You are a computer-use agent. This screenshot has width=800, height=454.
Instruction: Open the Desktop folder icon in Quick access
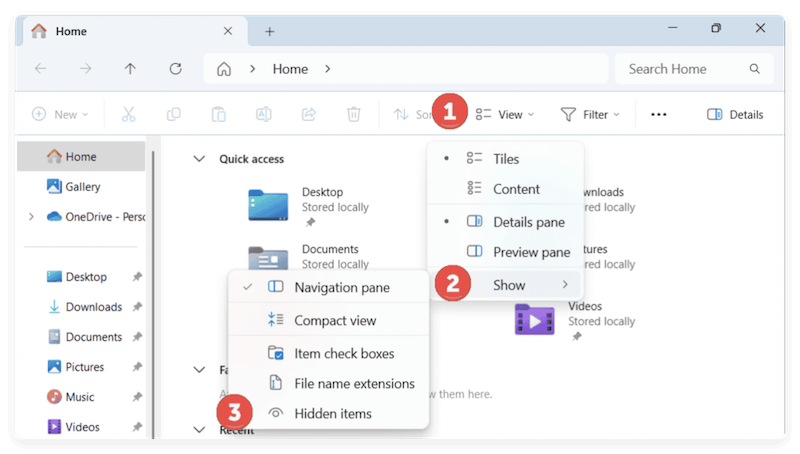click(268, 204)
